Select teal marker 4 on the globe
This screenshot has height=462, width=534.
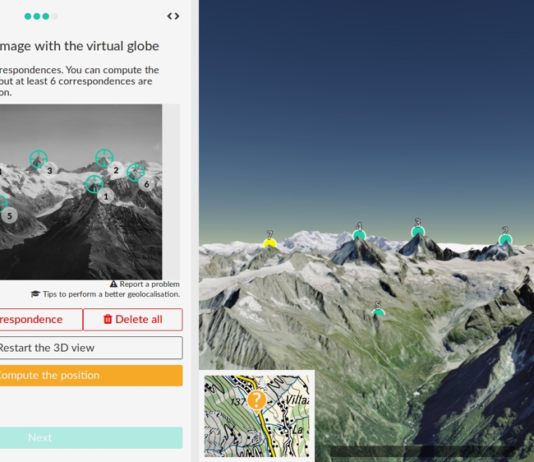coord(359,235)
